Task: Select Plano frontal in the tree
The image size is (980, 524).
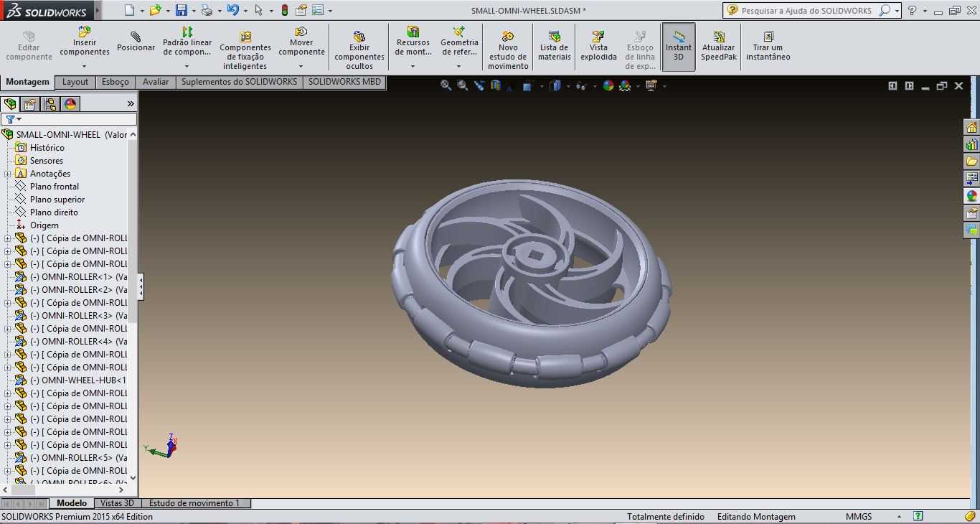Action: tap(55, 187)
